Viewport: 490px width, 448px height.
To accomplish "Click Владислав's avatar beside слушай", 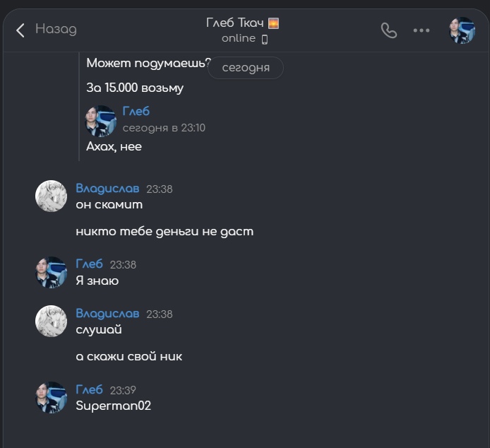I will click(x=51, y=321).
